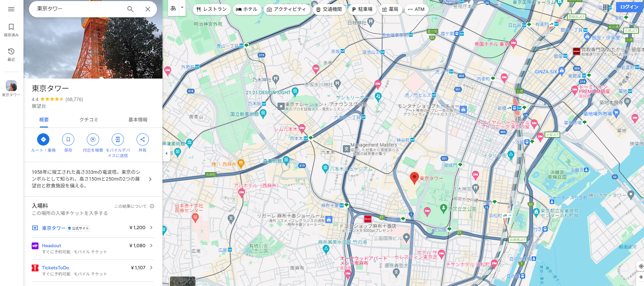This screenshot has width=644, height=286.
Task: Open the Headout ticket listing
Action: pyautogui.click(x=93, y=248)
